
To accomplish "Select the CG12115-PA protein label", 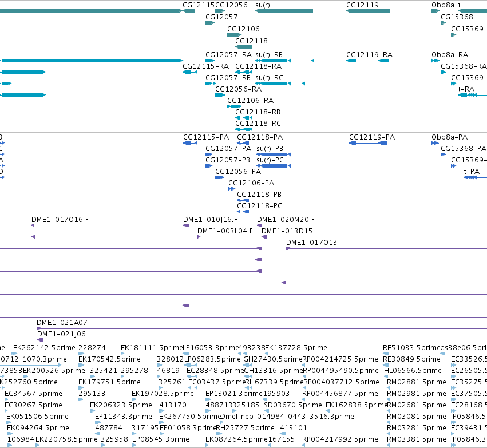I will (x=206, y=137).
